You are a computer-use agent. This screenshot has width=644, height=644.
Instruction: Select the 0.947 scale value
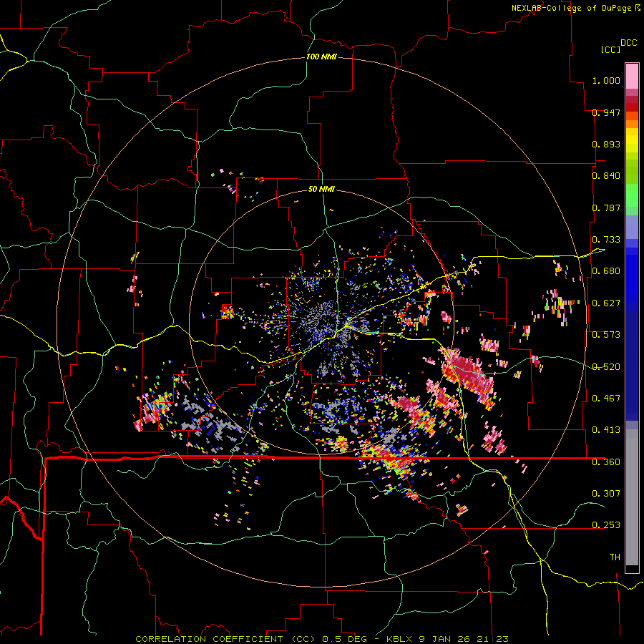pyautogui.click(x=606, y=112)
